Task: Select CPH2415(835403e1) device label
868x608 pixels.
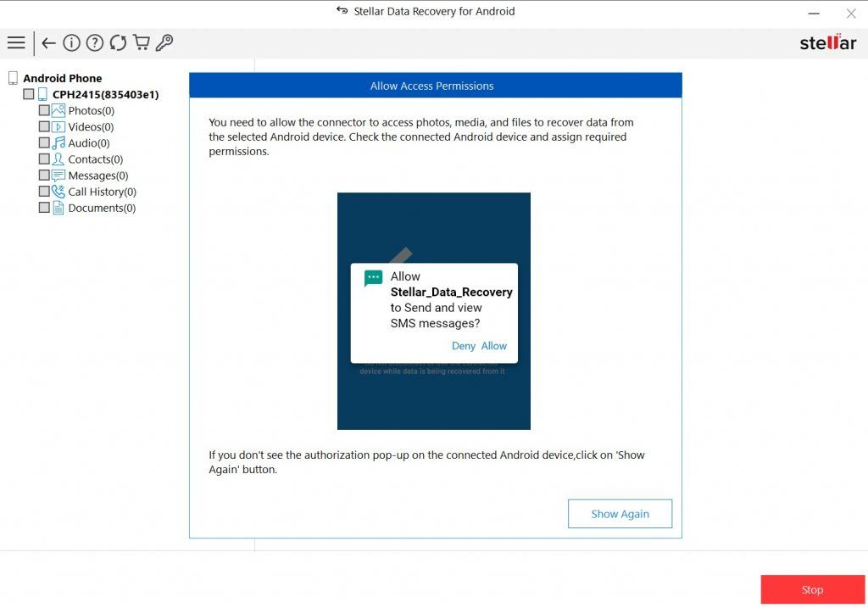Action: click(106, 95)
